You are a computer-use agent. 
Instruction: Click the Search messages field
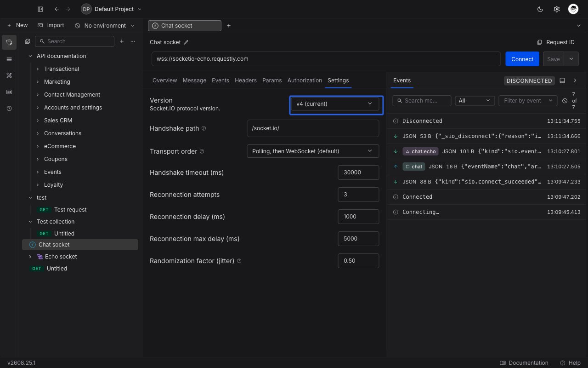422,101
